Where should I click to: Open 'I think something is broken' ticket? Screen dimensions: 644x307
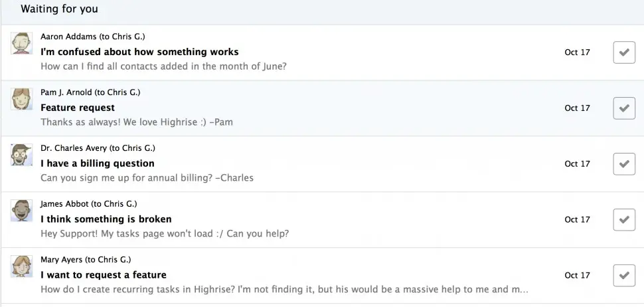click(106, 219)
